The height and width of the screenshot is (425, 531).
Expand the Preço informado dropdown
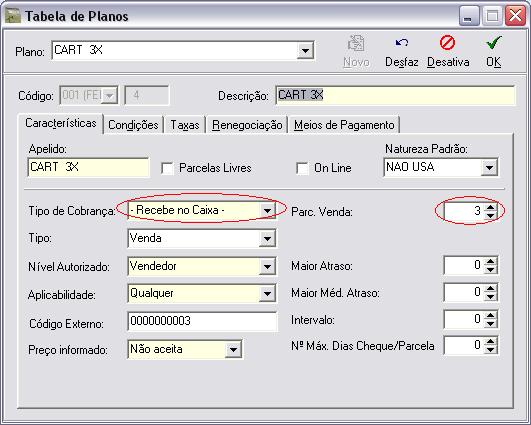tap(233, 349)
